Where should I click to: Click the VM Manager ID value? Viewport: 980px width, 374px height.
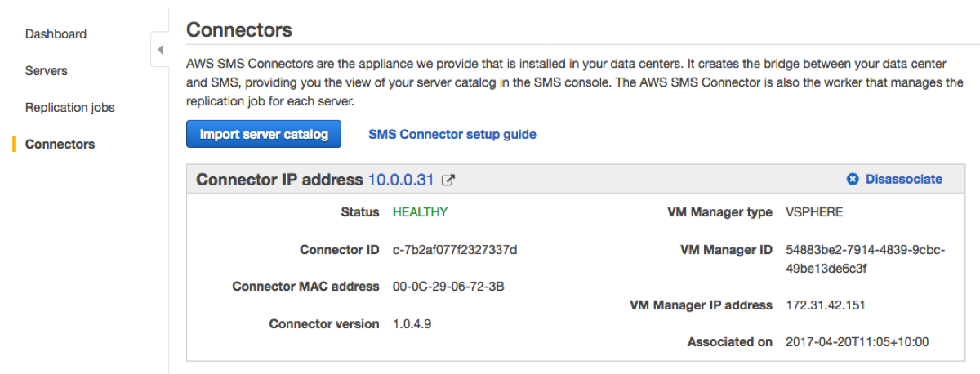(865, 259)
